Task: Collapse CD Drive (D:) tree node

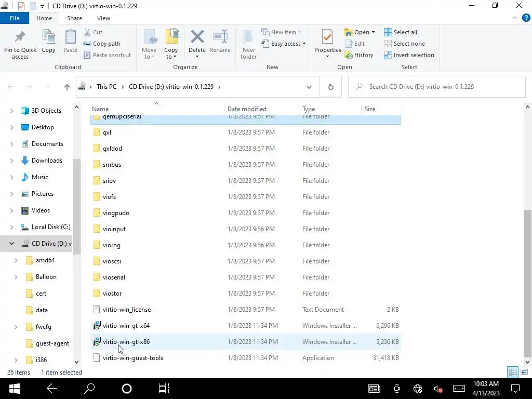Action: [11, 244]
